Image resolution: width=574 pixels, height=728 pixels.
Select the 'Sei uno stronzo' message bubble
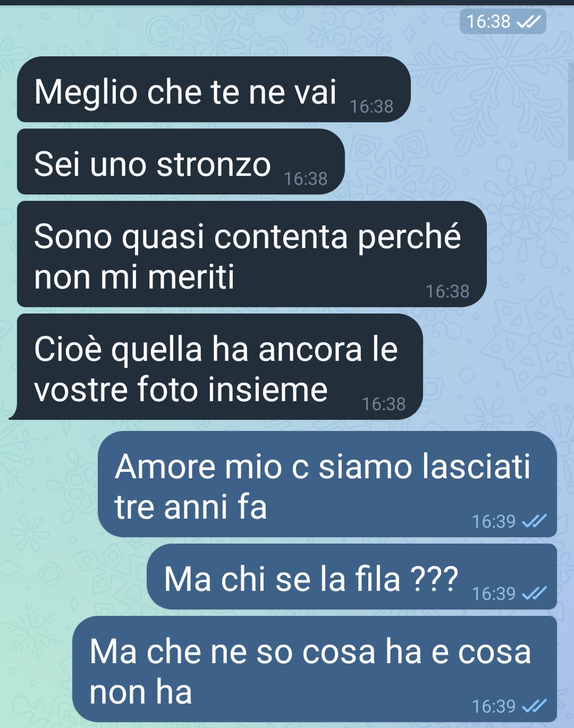point(181,162)
